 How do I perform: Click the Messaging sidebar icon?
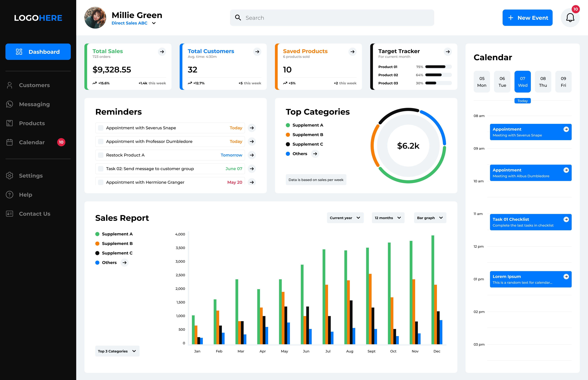10,104
